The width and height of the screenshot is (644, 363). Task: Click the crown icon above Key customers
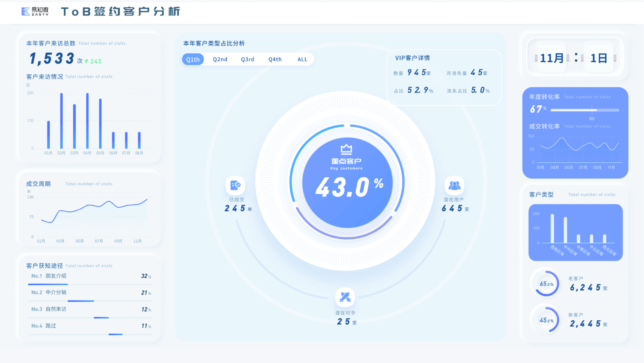tap(347, 149)
